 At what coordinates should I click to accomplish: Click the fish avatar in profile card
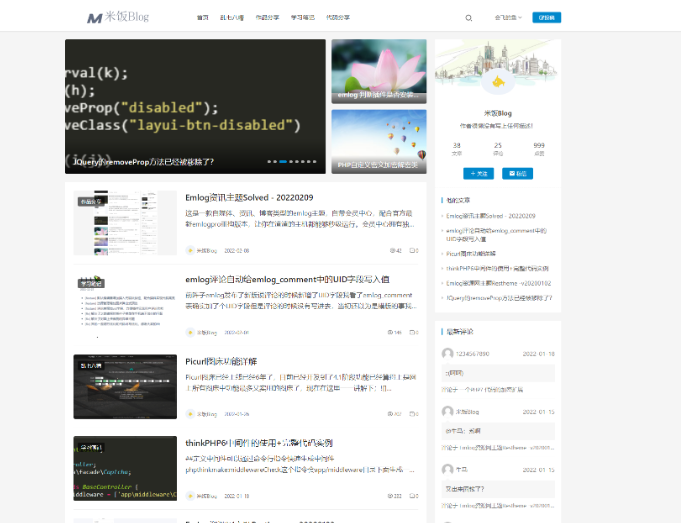click(x=498, y=82)
